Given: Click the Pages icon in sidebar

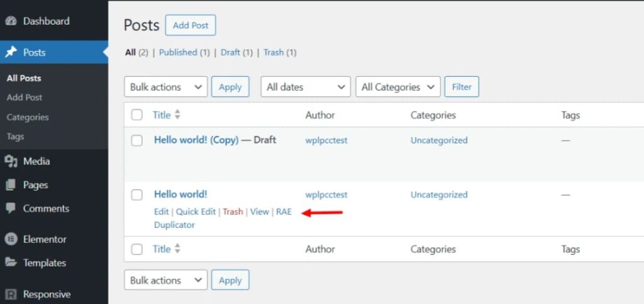Looking at the screenshot, I should tap(11, 185).
